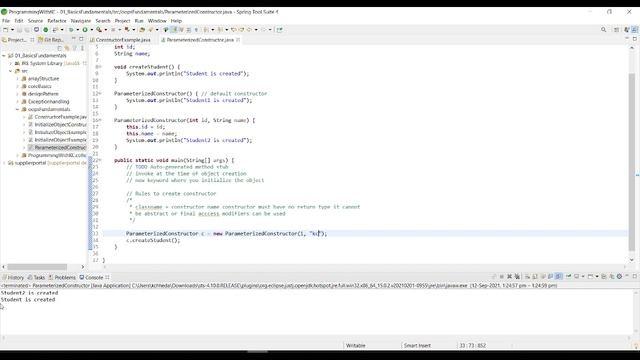Maximize the editor area
The image size is (640, 360).
(635, 39)
